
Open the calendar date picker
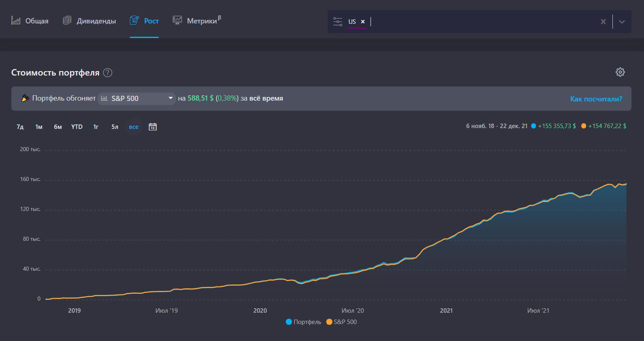(153, 127)
